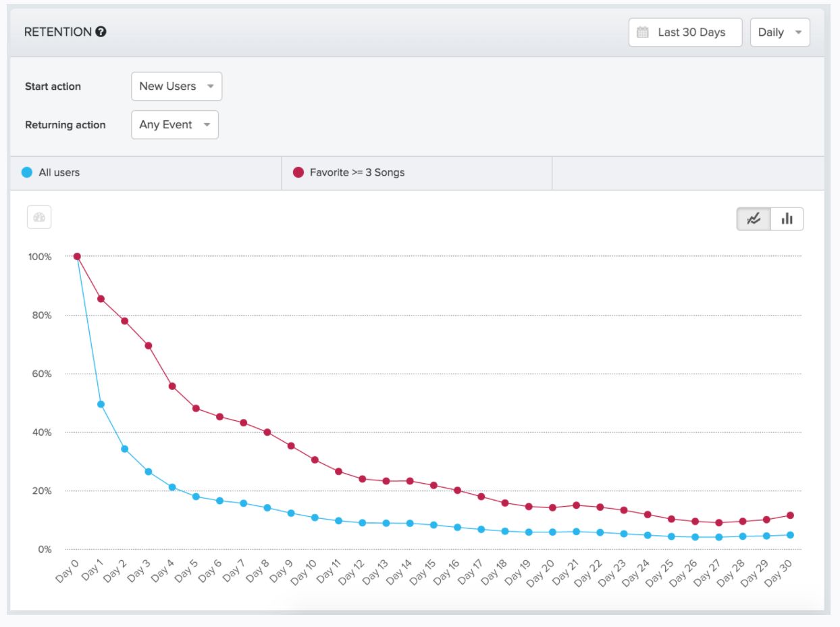Switch to line chart view
The height and width of the screenshot is (627, 840).
click(x=754, y=219)
